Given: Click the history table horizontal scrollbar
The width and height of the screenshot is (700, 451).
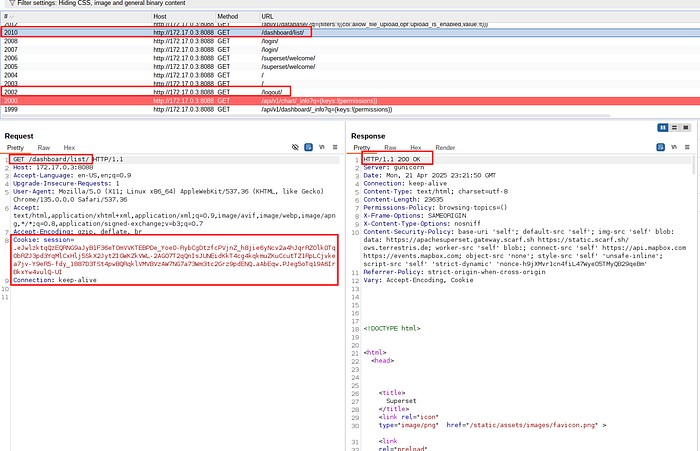Looking at the screenshot, I should (306, 116).
